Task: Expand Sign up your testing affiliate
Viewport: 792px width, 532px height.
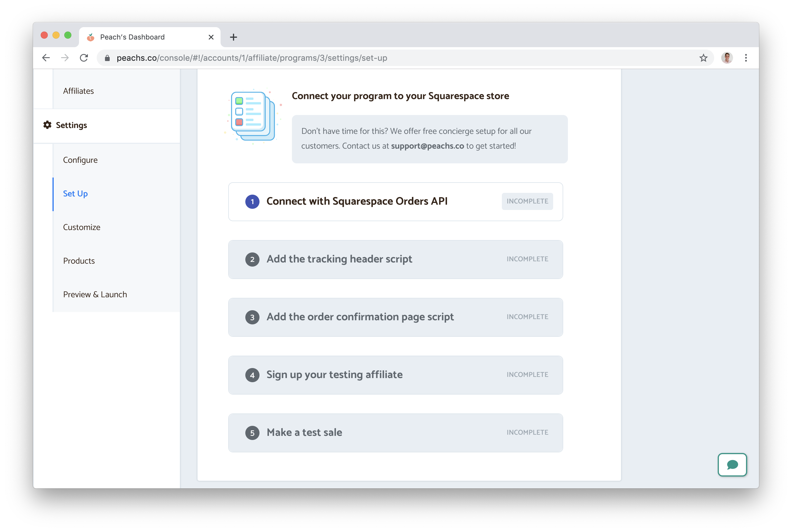Action: tap(334, 375)
